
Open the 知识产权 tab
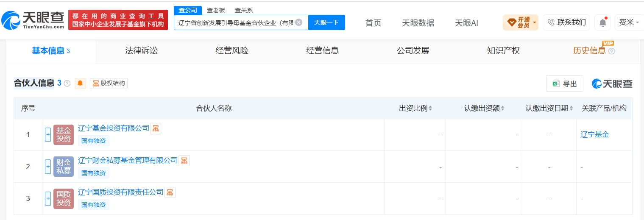tap(504, 51)
